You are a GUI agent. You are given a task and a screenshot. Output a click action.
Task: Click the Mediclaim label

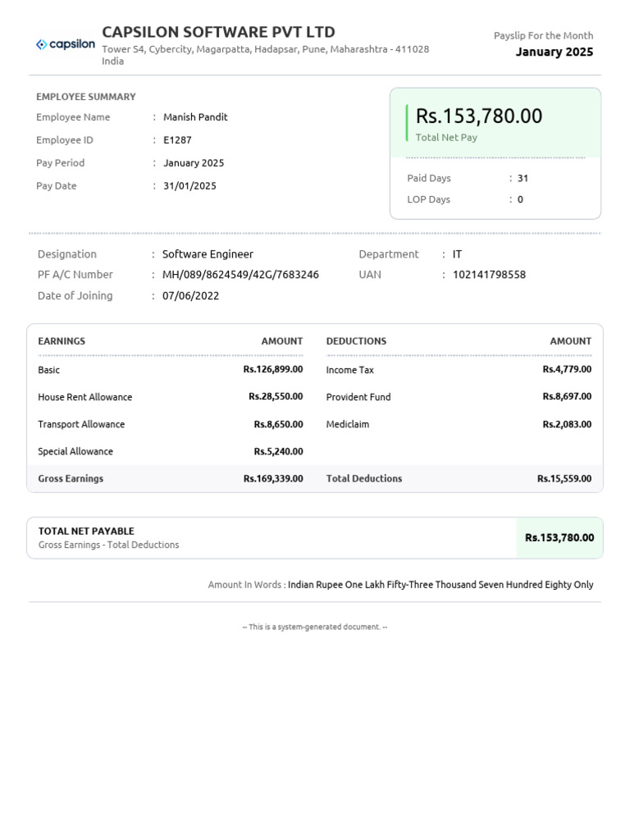[x=348, y=424]
